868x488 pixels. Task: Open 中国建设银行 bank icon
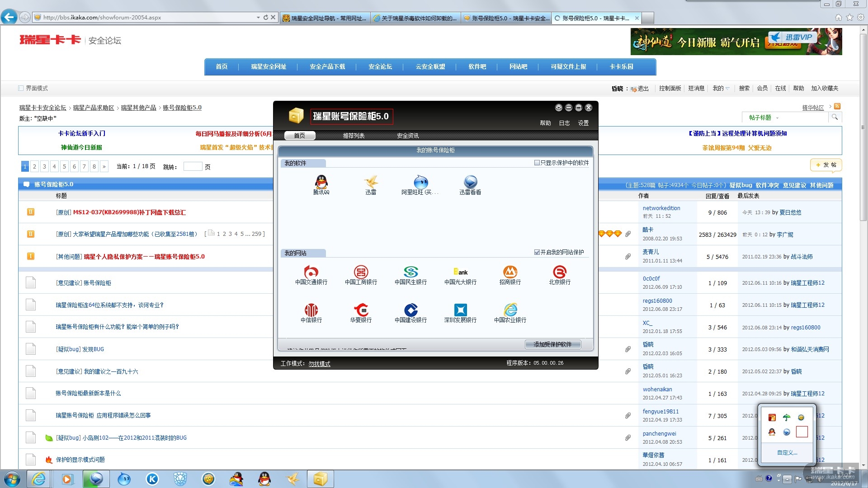410,310
